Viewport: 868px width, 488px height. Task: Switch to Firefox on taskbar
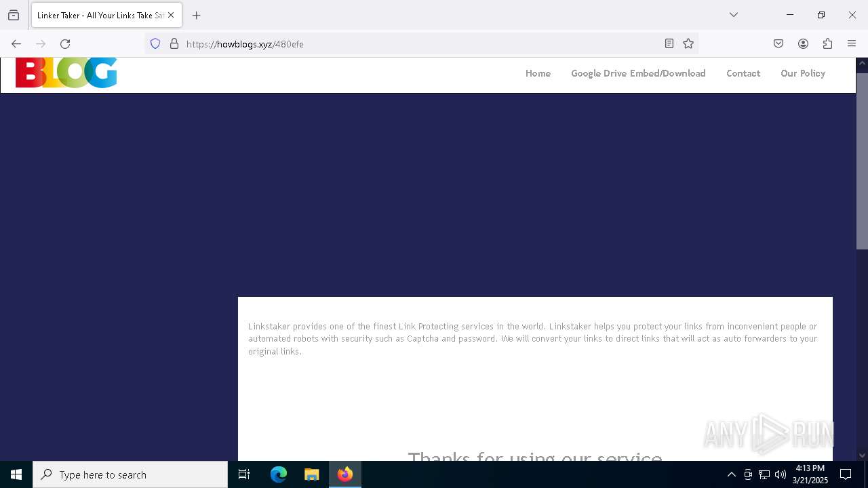(345, 474)
